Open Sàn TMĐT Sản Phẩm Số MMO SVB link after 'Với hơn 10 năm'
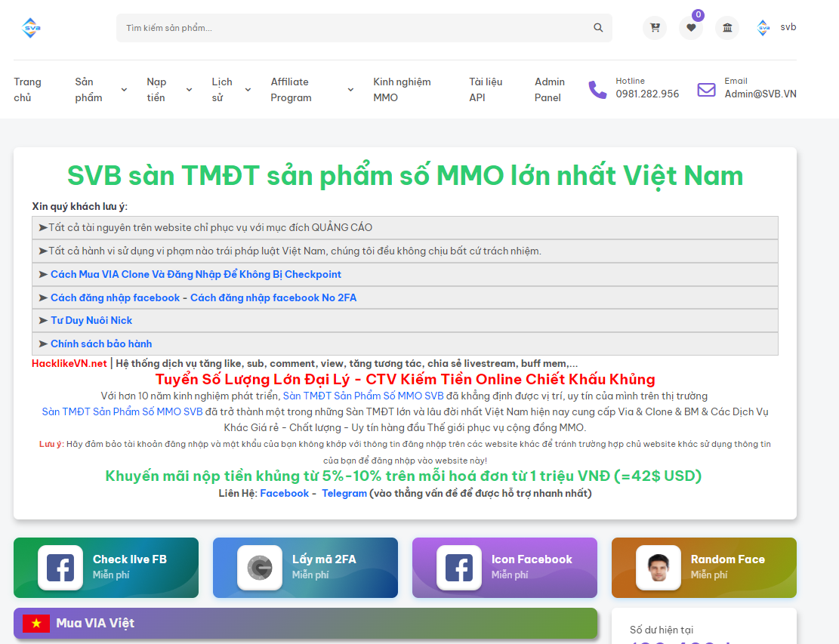 point(363,396)
